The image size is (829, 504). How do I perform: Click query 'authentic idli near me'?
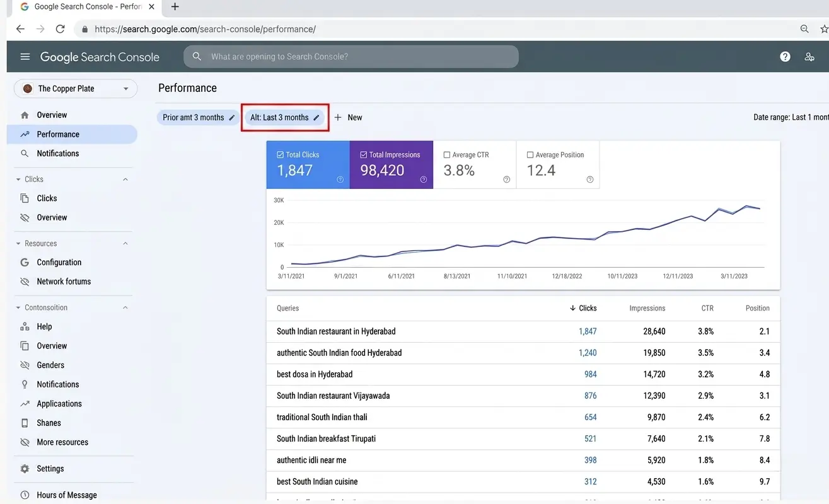tap(311, 460)
